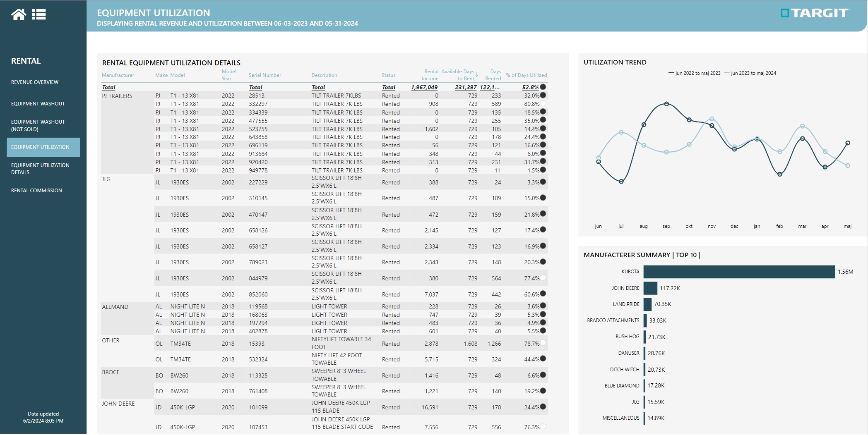Open EQUIPMENT UTILIZATION DETAILS page

point(40,168)
